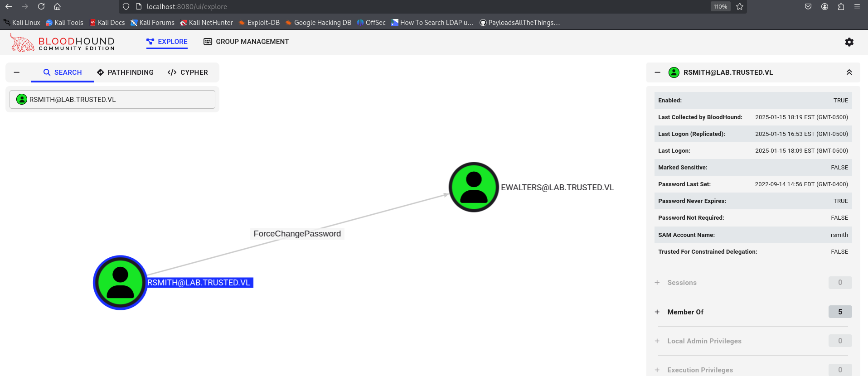Screen dimensions: 868x376
Task: Collapse the search panel with minus
Action: click(17, 72)
